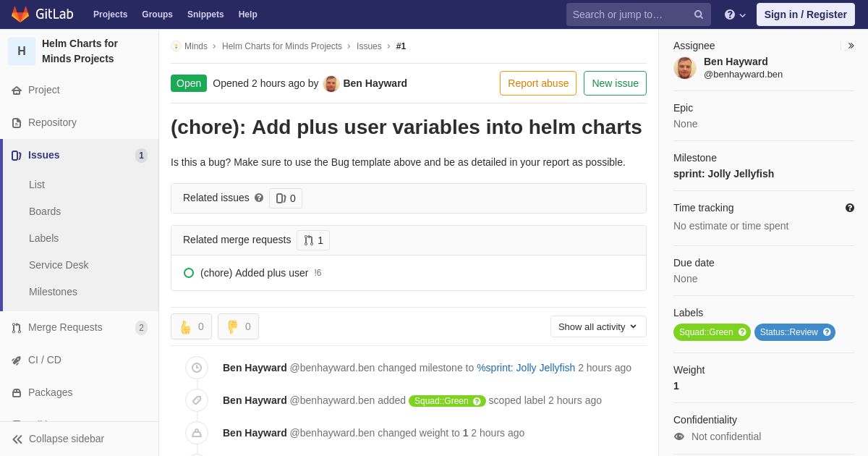The image size is (868, 456).
Task: Click the Search or jump to field
Action: click(629, 14)
